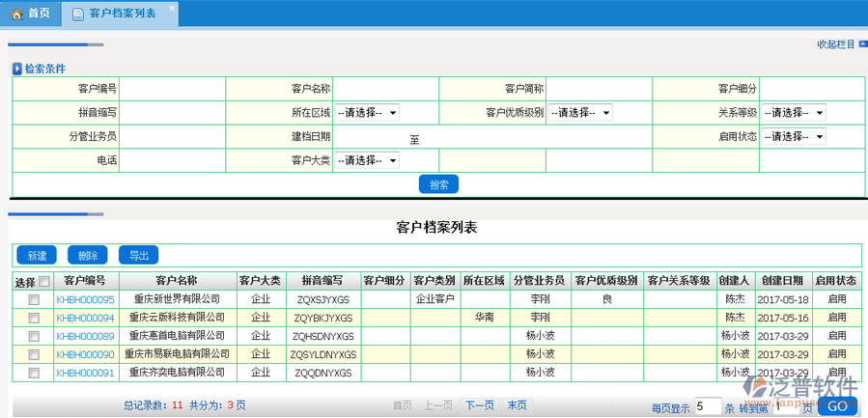Expand the 客户优质级别 dropdown
Viewport: 868px width, 418px height.
(x=580, y=112)
